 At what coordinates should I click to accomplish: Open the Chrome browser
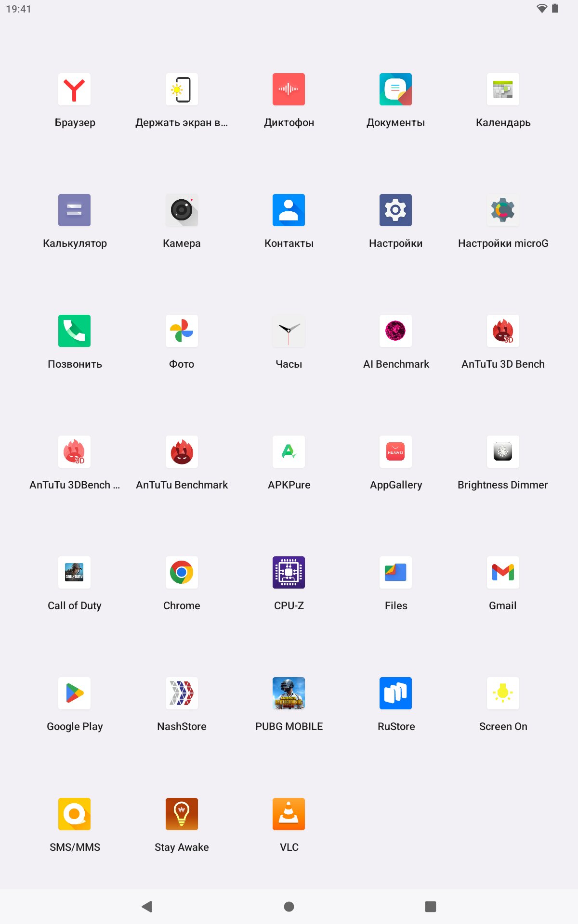pos(182,573)
